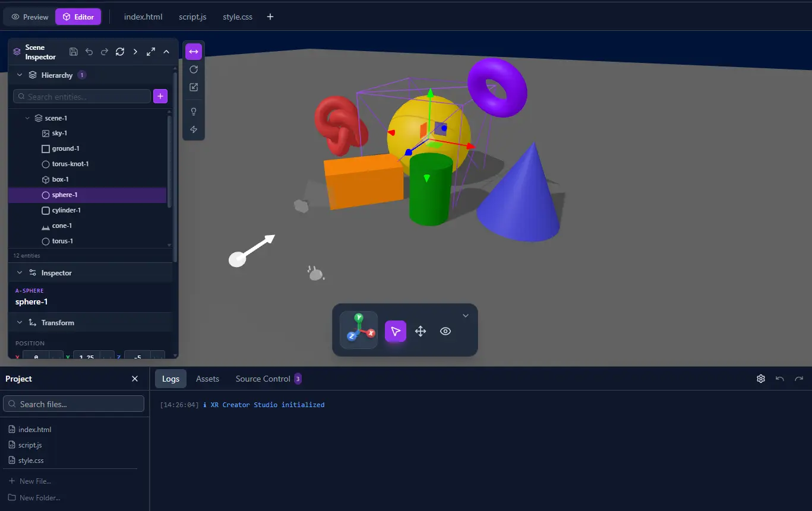Activate the move pan tool in viewport bar
Screen dimensions: 812x511
click(421, 331)
